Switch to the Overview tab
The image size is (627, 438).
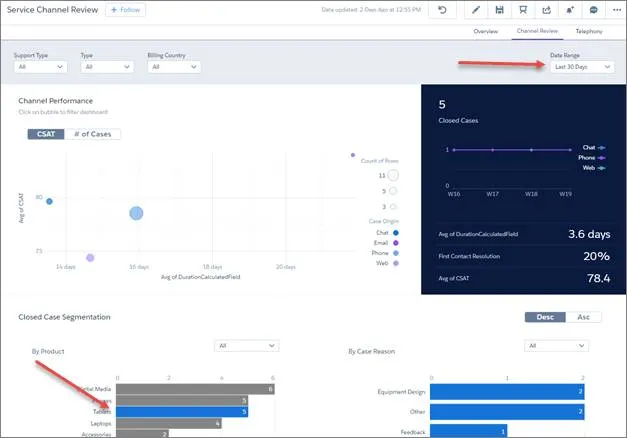[x=485, y=31]
